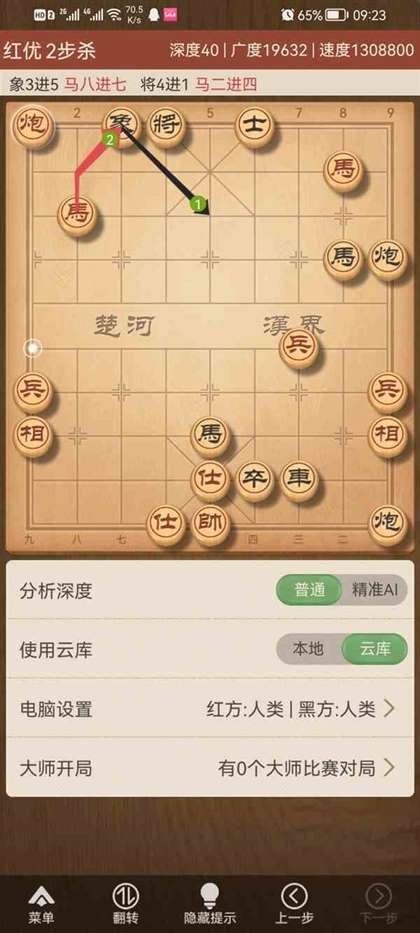Flip the board with 翻转 icon
Viewport: 420px width, 933px height.
pyautogui.click(x=126, y=896)
